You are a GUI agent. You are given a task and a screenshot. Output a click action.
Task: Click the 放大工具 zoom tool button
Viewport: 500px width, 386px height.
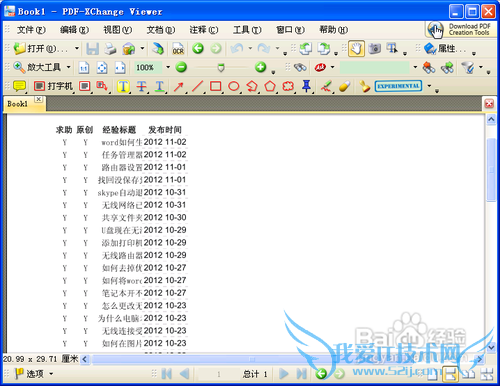point(37,67)
